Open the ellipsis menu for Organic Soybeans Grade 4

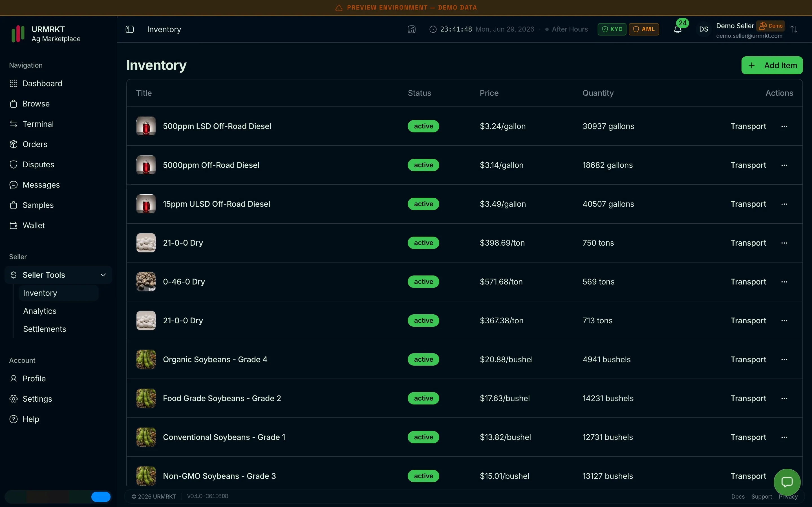click(x=784, y=359)
